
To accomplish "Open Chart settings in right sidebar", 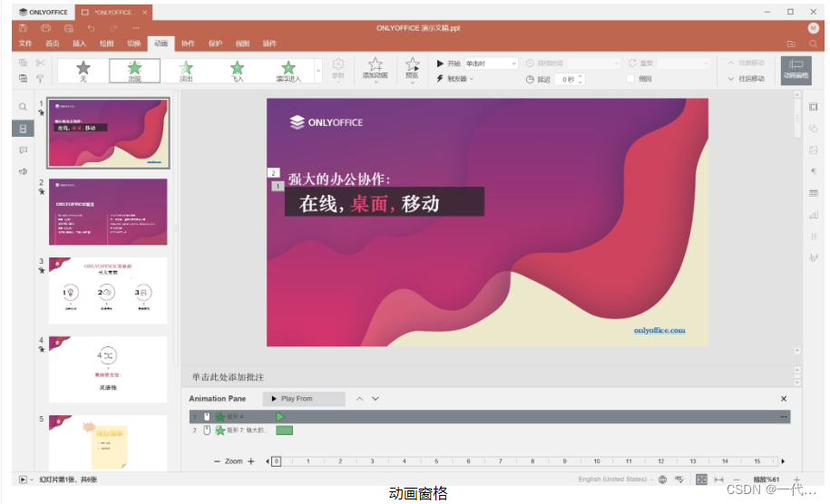I will (x=813, y=215).
